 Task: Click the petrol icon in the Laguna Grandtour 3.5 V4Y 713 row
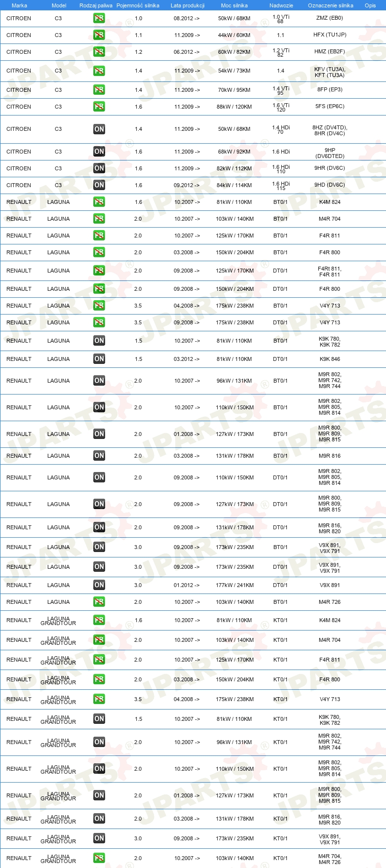pyautogui.click(x=99, y=699)
